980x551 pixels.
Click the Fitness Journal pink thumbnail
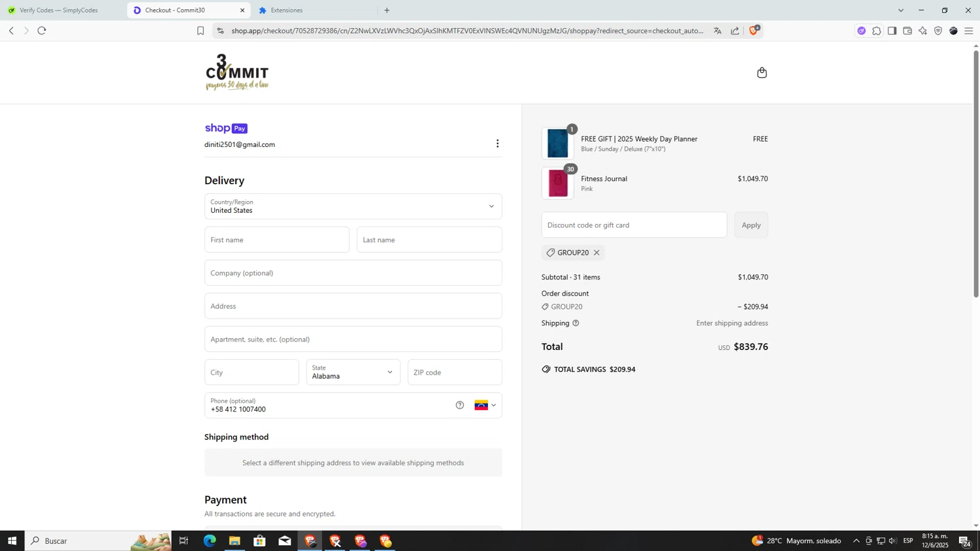[558, 183]
